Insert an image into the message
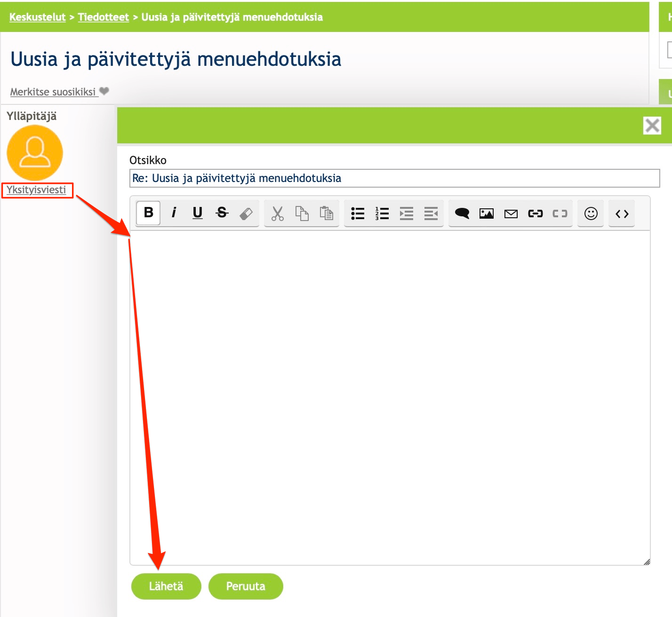The image size is (672, 617). point(487,213)
